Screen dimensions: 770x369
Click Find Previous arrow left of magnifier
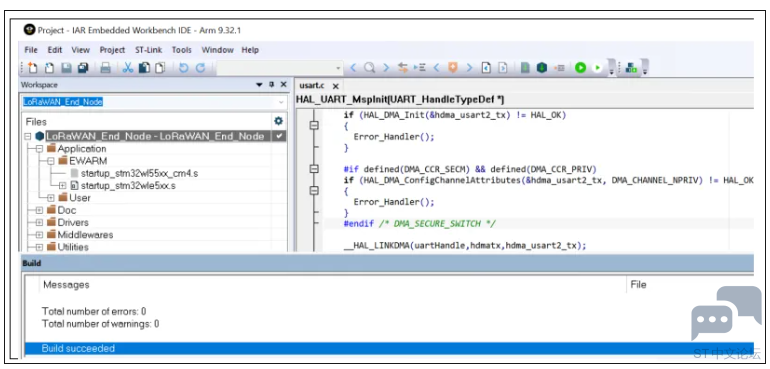[353, 68]
